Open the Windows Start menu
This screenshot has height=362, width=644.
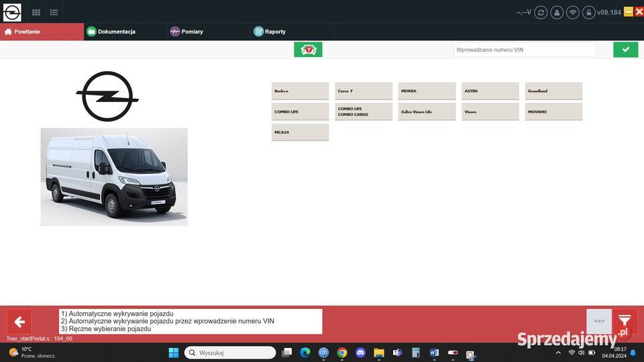pos(174,353)
